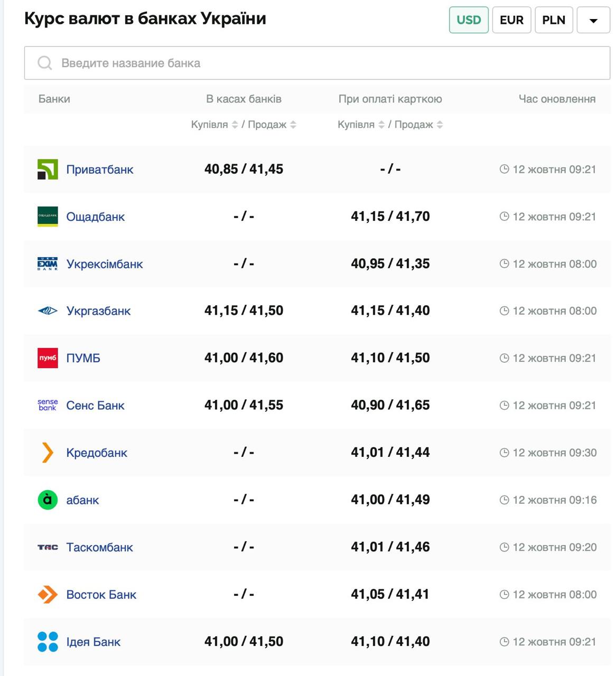Image resolution: width=616 pixels, height=676 pixels.
Task: Switch currency to EUR
Action: (x=511, y=20)
